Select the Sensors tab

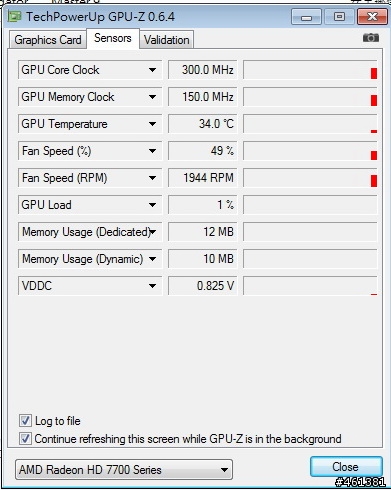(113, 38)
